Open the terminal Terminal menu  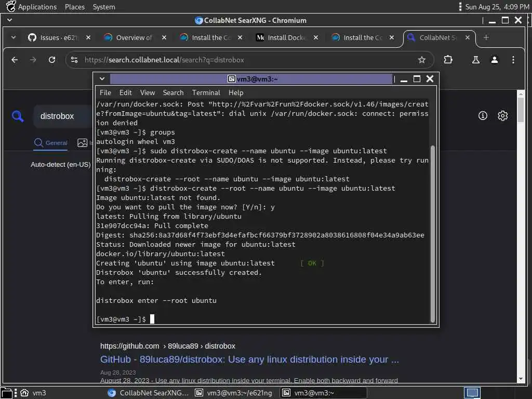(x=206, y=92)
